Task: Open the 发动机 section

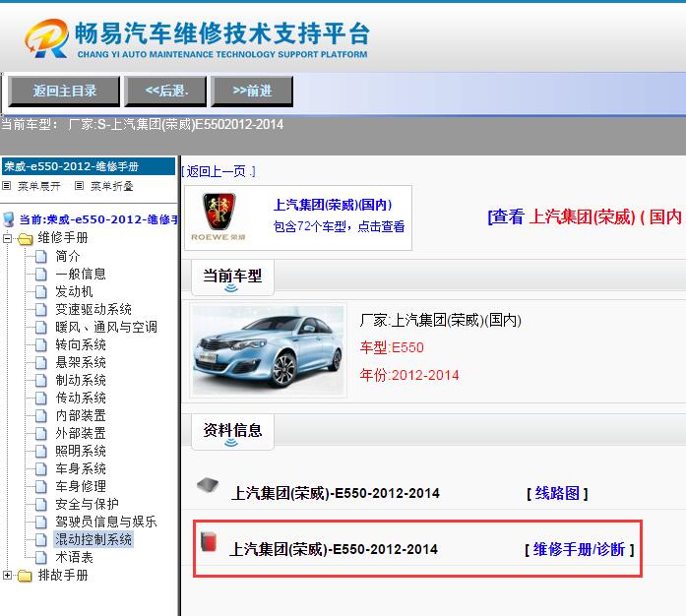Action: tap(74, 291)
